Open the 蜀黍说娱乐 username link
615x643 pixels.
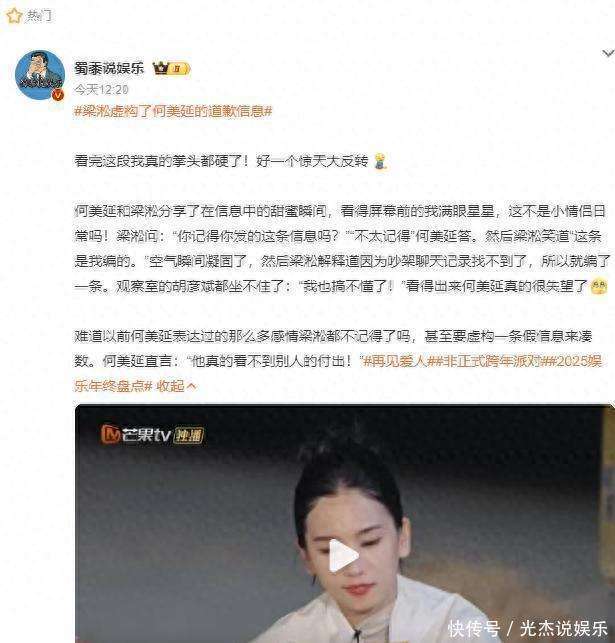pos(109,68)
